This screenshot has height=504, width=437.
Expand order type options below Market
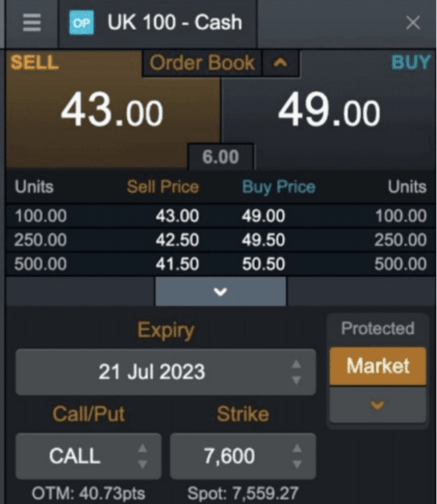coord(377,405)
